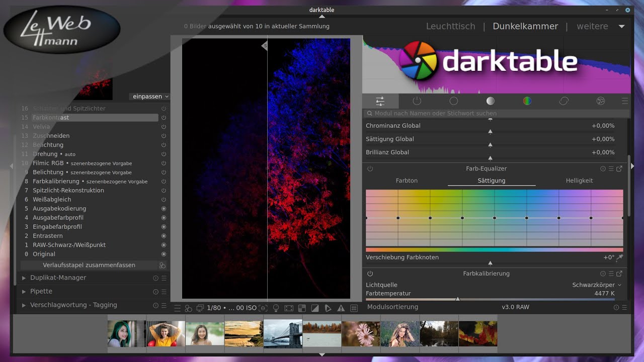Toggle power for Velvia history item
644x362 pixels.
(x=164, y=127)
